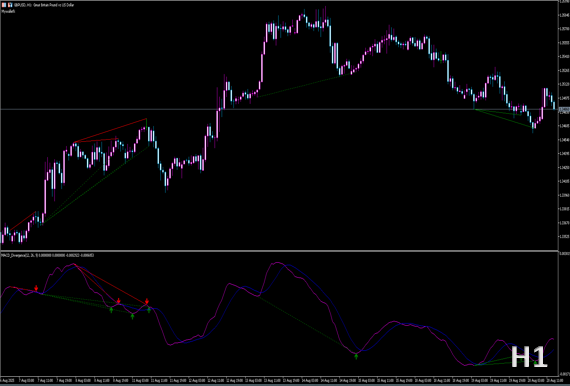The width and height of the screenshot is (570, 386).
Task: Click the second icon beside the GBPUSD title
Action: 10,5
